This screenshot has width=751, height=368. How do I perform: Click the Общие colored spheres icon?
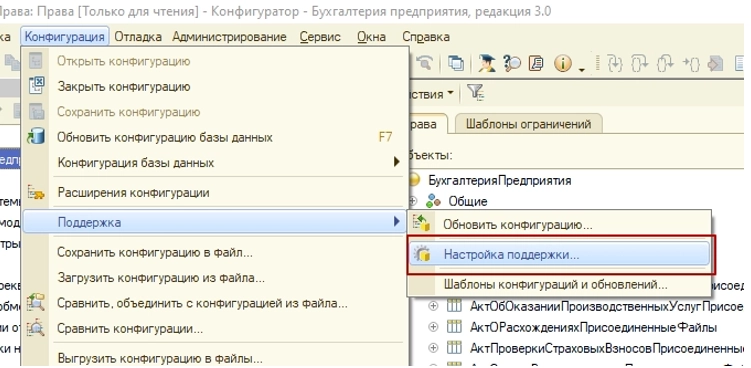click(433, 201)
